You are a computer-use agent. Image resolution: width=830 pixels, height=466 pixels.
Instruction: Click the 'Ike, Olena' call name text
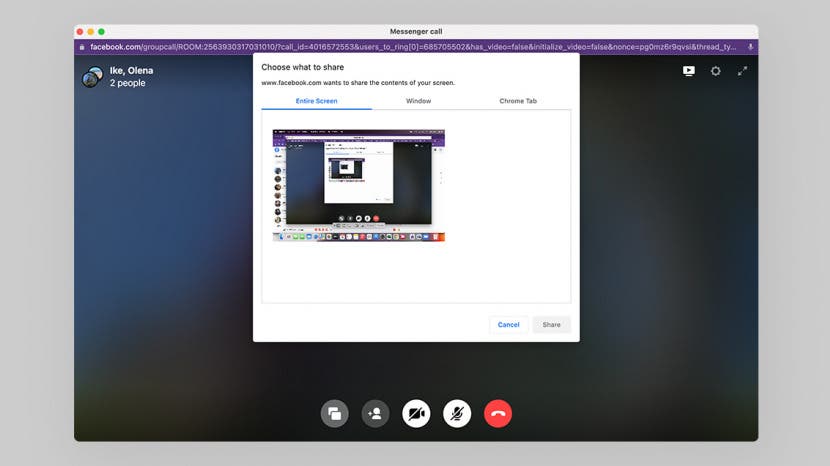[131, 70]
